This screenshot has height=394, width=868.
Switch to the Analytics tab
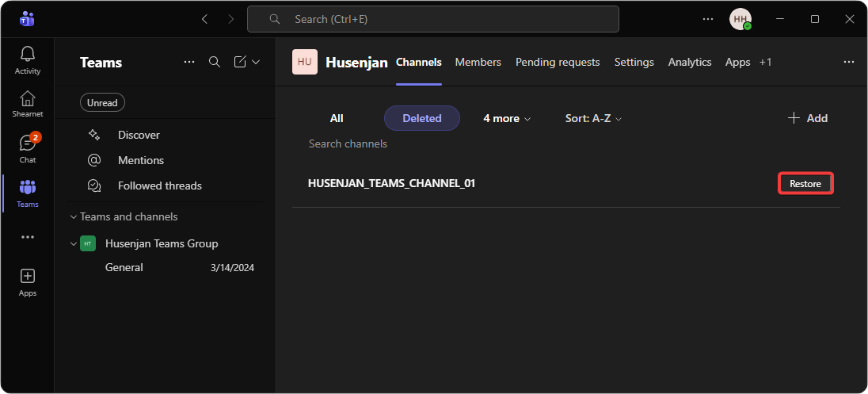(x=689, y=62)
